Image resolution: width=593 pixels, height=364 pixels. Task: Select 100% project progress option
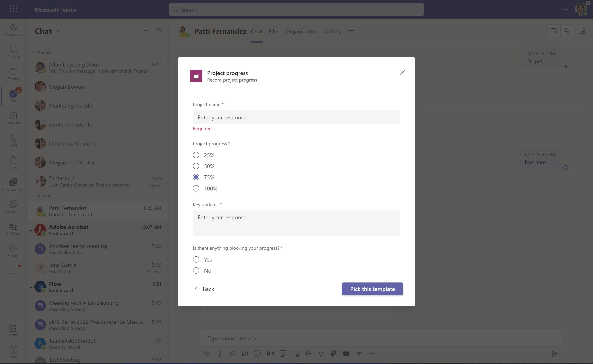(x=196, y=188)
